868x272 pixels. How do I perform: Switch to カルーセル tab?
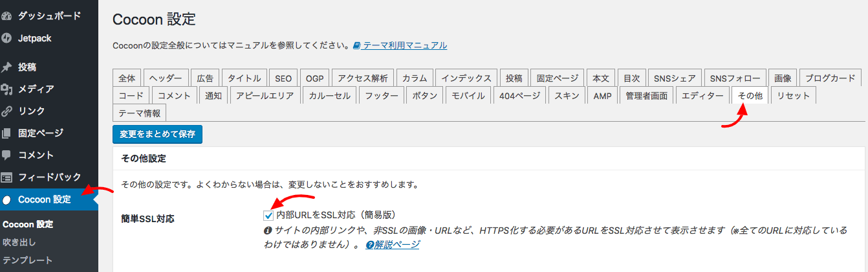point(330,96)
